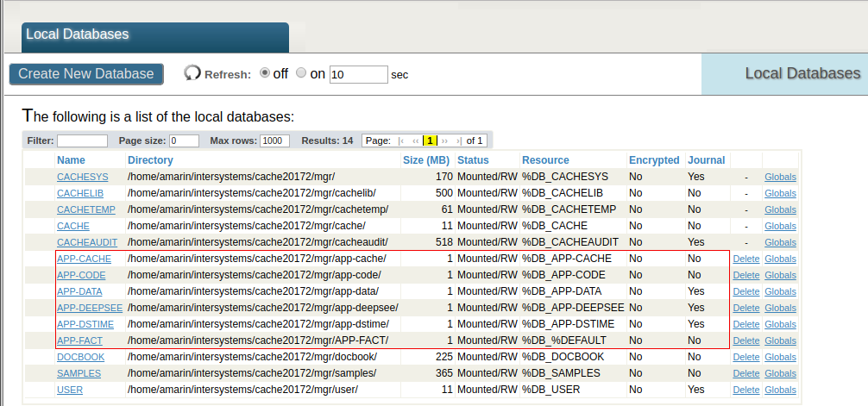Select refresh 'off' radio button
Image resolution: width=868 pixels, height=406 pixels.
[x=265, y=73]
